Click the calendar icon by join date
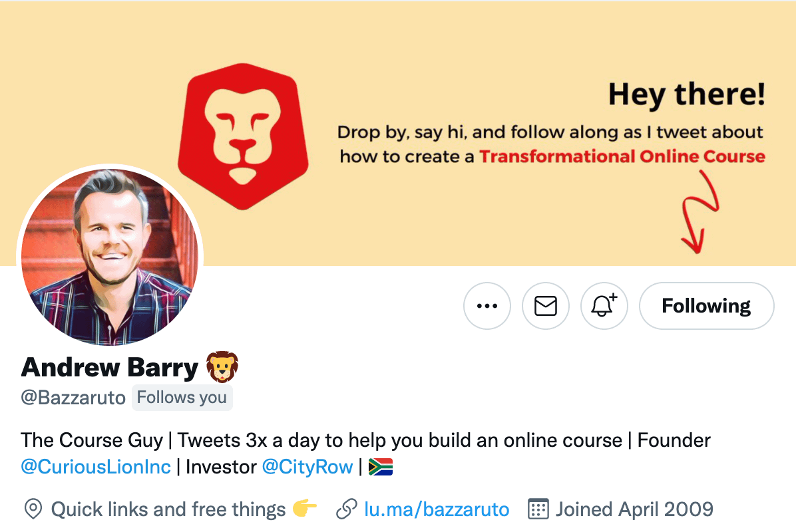This screenshot has height=532, width=796. point(538,510)
